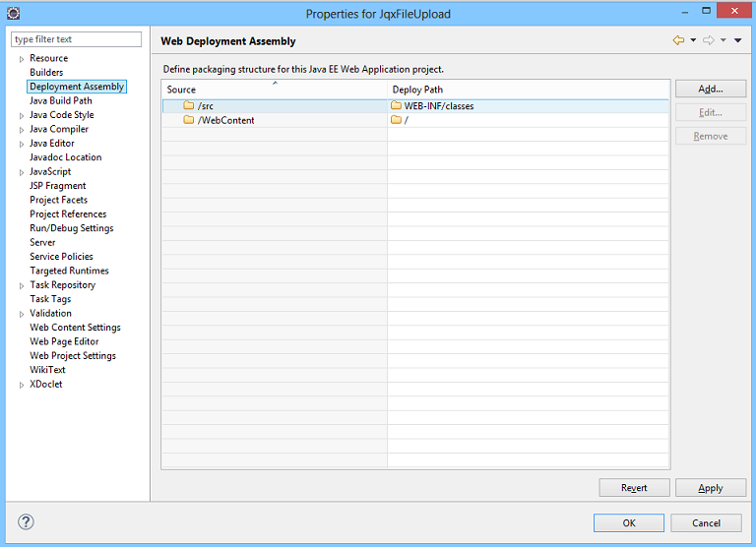Expand the Java Code Style node
The height and width of the screenshot is (547, 756).
22,116
